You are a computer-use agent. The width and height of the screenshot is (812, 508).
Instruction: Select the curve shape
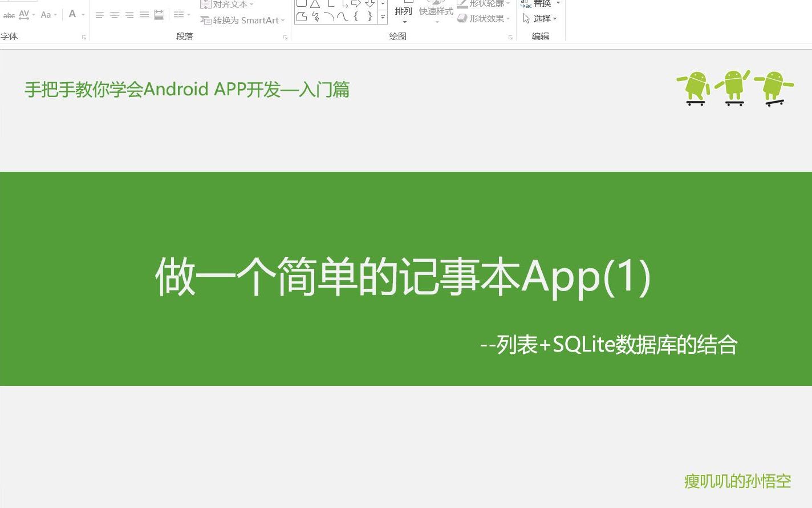(x=342, y=17)
